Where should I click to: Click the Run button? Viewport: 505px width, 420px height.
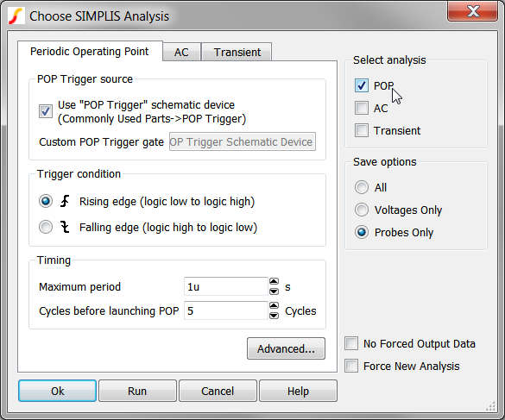pos(137,391)
